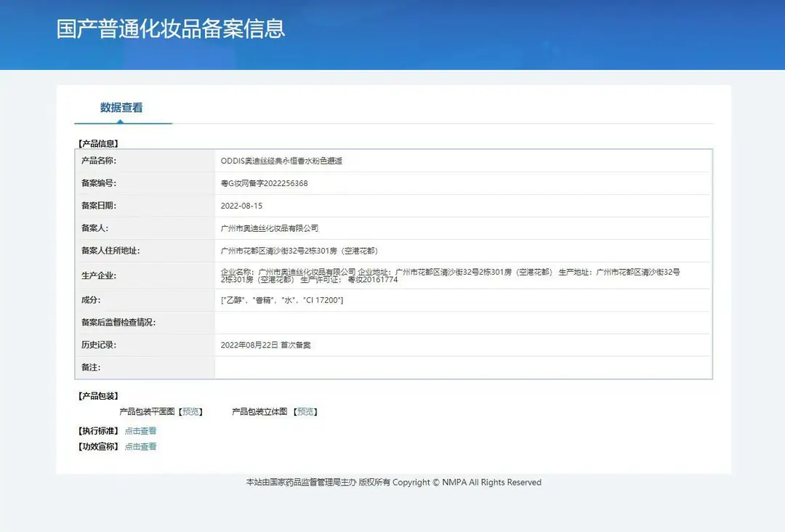
Task: Click the filing date 2022-08-15
Action: pyautogui.click(x=241, y=206)
